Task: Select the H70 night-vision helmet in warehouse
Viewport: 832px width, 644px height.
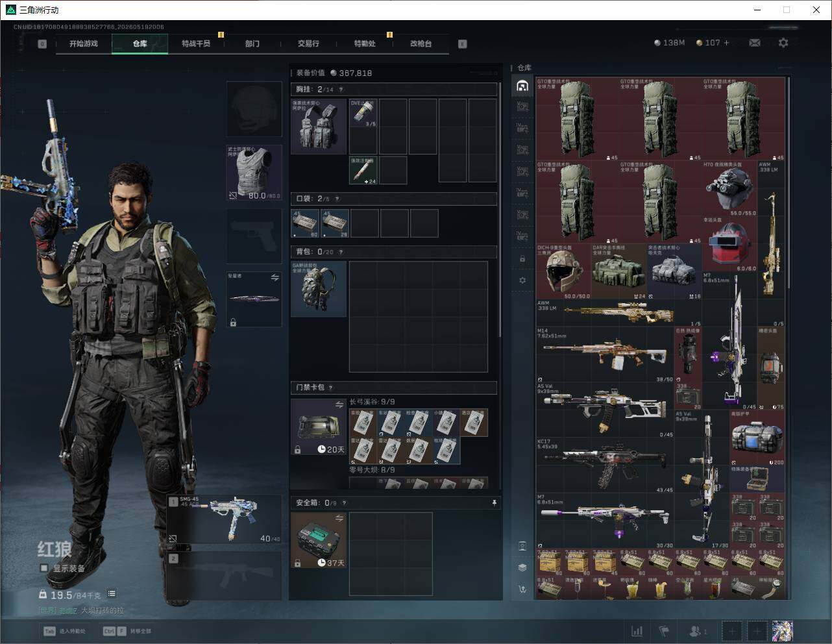Action: (x=729, y=189)
